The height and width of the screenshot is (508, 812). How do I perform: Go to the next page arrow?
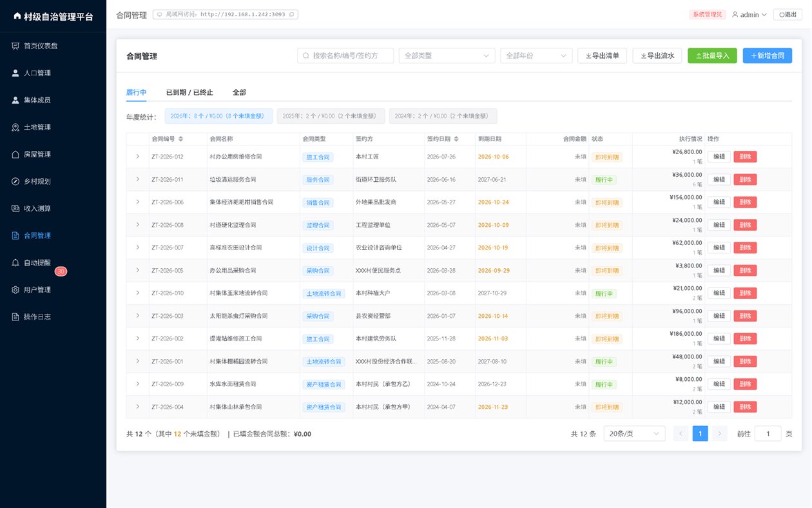tap(719, 434)
